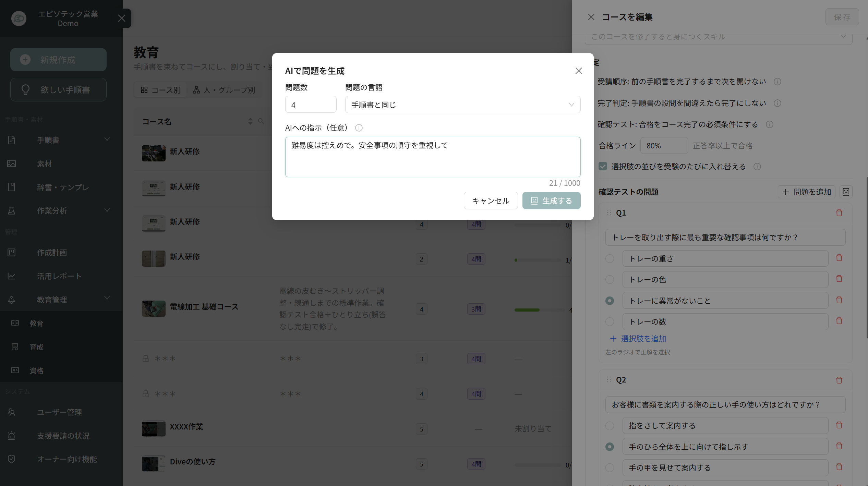Switch to 人・グループ別 tab
The image size is (868, 486).
click(224, 90)
